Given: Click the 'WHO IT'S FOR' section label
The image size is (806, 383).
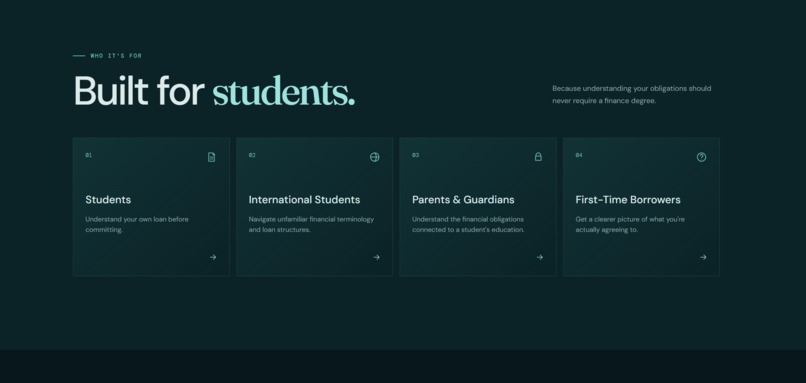Looking at the screenshot, I should click(x=116, y=56).
